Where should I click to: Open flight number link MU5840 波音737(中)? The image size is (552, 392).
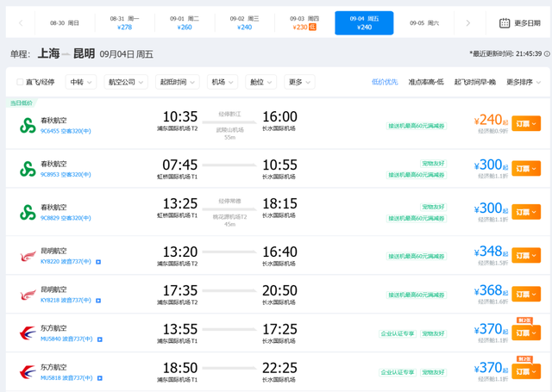pyautogui.click(x=66, y=339)
